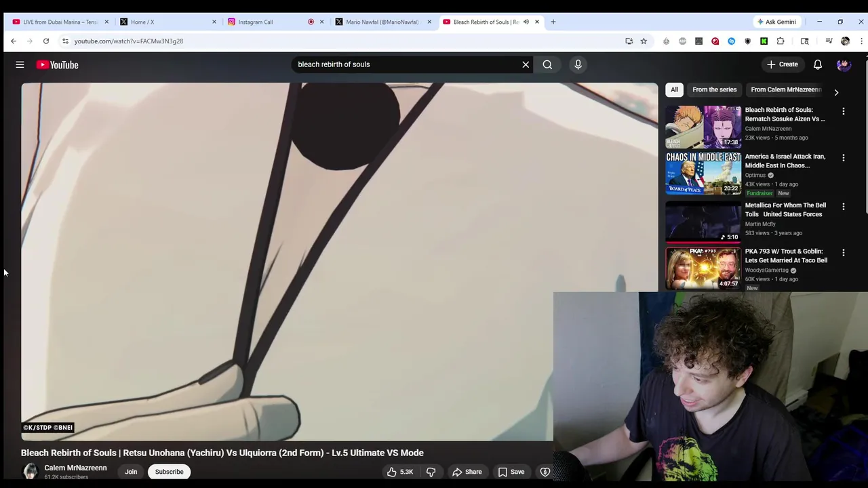Dislike the video
Screen dimensions: 868x488
(x=431, y=472)
